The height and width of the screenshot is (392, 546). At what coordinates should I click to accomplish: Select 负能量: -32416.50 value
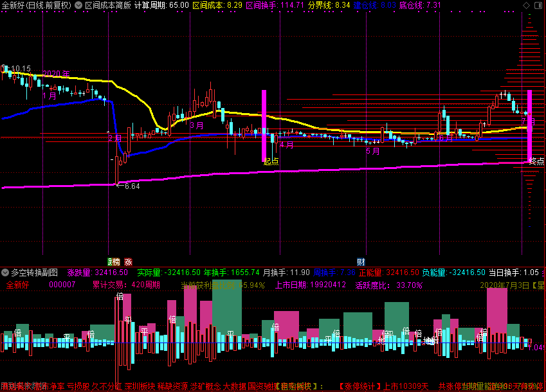click(454, 272)
